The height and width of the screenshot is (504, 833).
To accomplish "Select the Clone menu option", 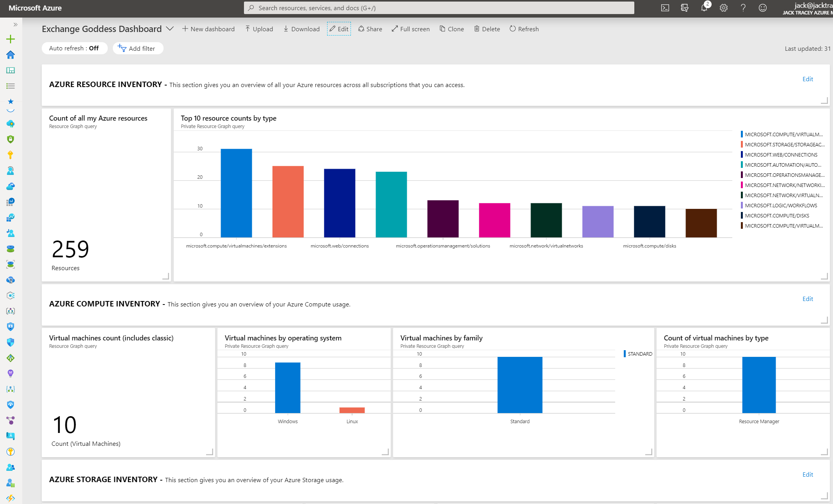I will pos(452,28).
